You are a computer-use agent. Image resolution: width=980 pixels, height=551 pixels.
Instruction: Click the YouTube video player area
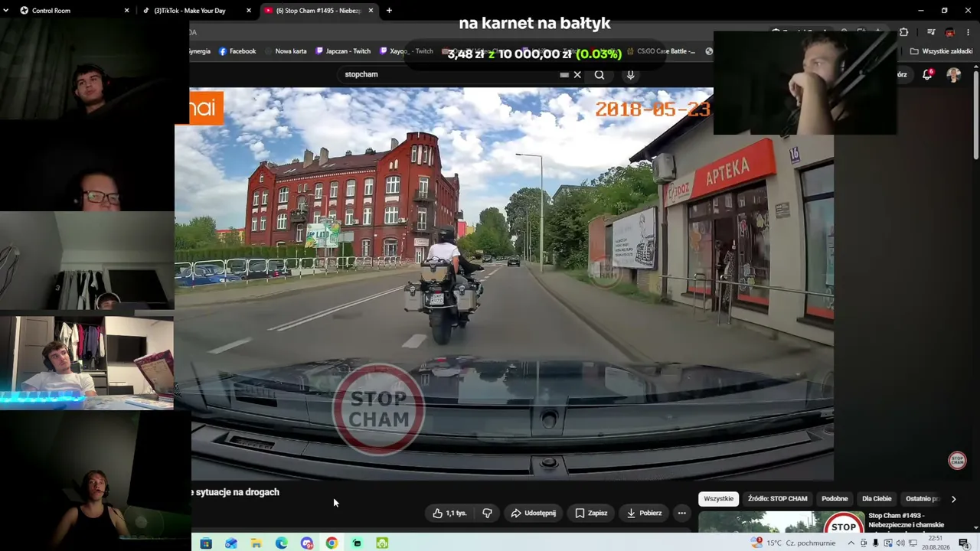coord(505,284)
